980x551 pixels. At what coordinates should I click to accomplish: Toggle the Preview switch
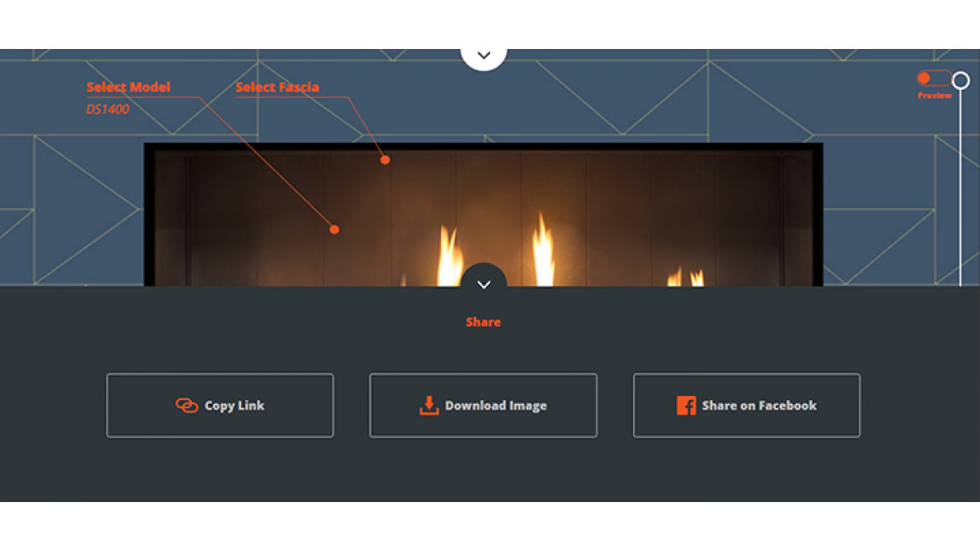point(934,78)
